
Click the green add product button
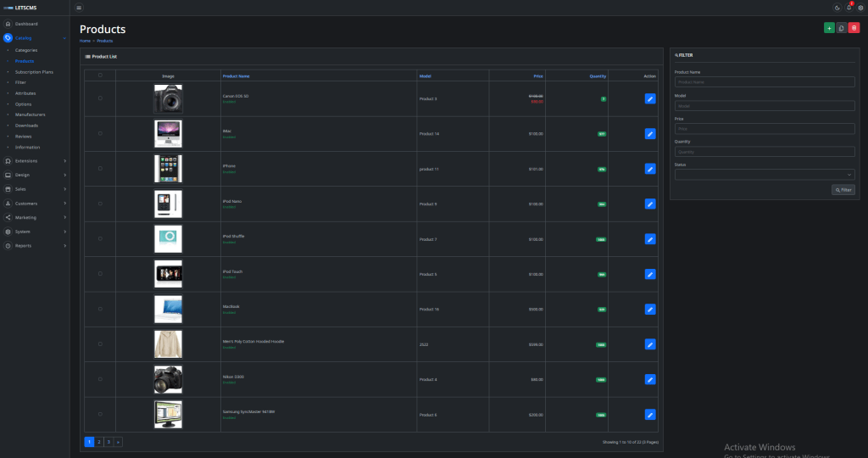click(x=828, y=28)
